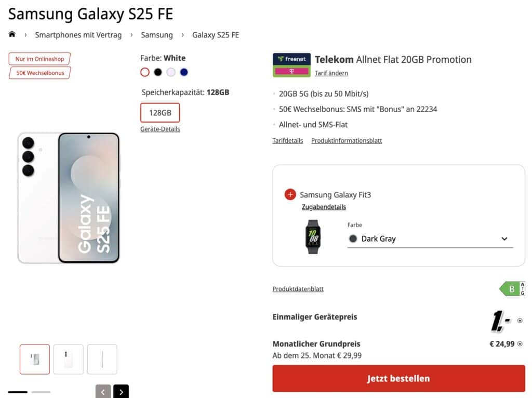Open Smartphones mit Vertrag breadcrumb
The width and height of the screenshot is (532, 398).
[78, 35]
